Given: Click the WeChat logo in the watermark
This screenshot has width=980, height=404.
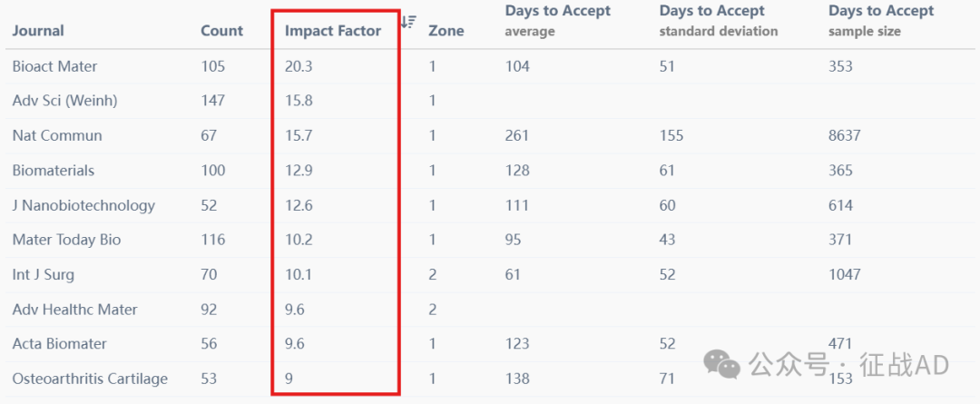Looking at the screenshot, I should (722, 364).
